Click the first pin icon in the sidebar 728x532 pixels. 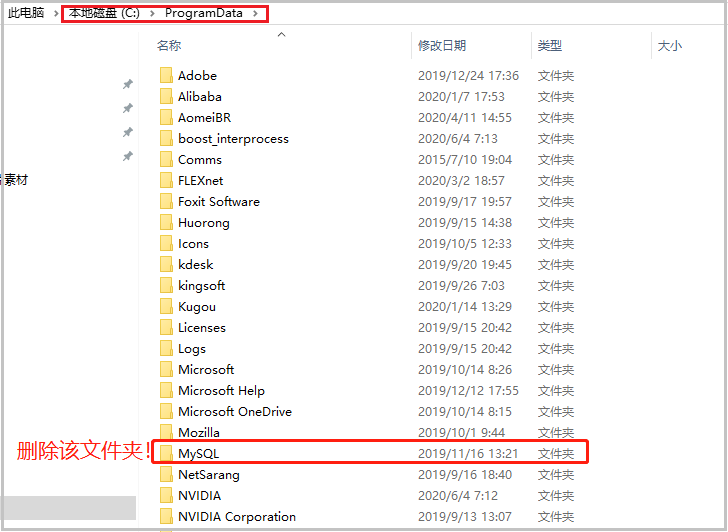click(127, 84)
